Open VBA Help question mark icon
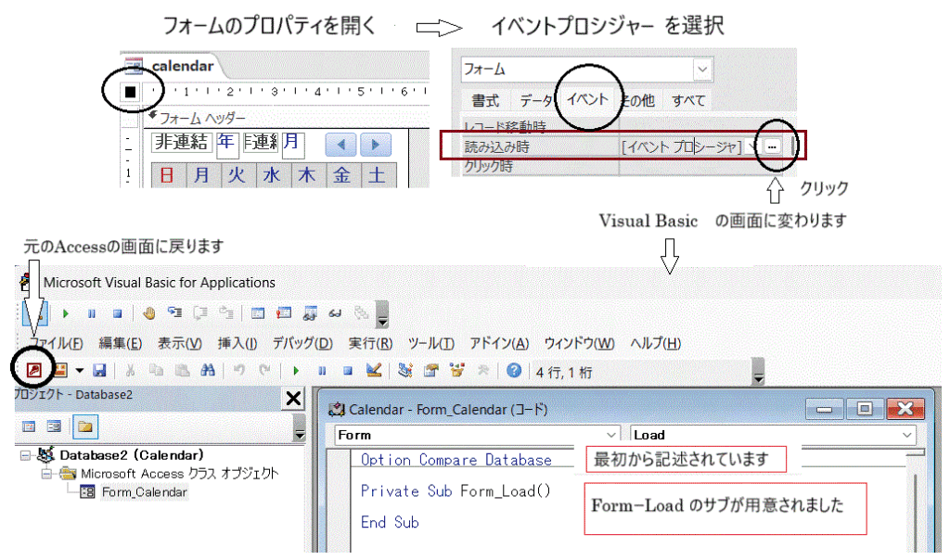Screen dimensions: 950x560 pyautogui.click(x=514, y=370)
